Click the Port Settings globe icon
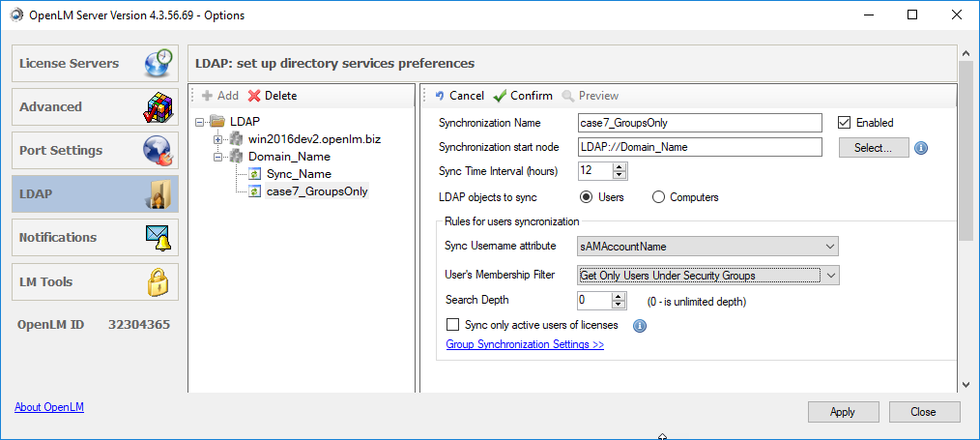980x440 pixels. (x=158, y=151)
